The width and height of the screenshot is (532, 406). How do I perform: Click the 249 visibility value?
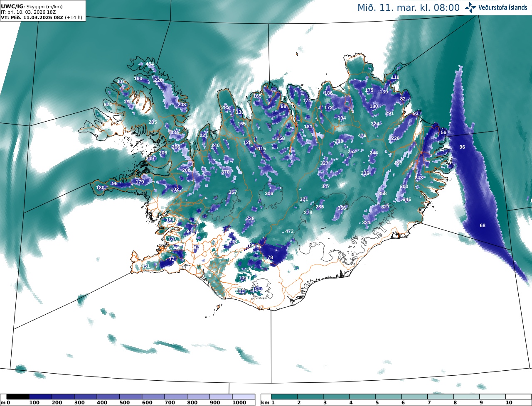[150, 159]
